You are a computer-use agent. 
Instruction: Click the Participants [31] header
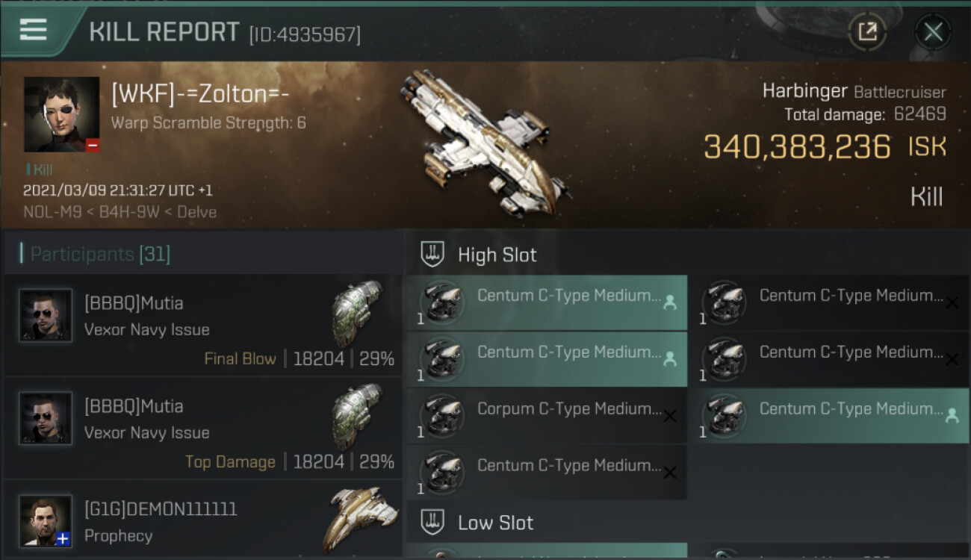[x=99, y=255]
